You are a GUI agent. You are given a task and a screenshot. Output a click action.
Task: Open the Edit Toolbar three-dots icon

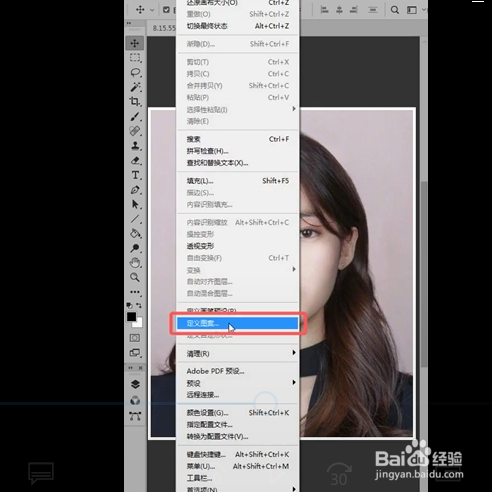(135, 292)
